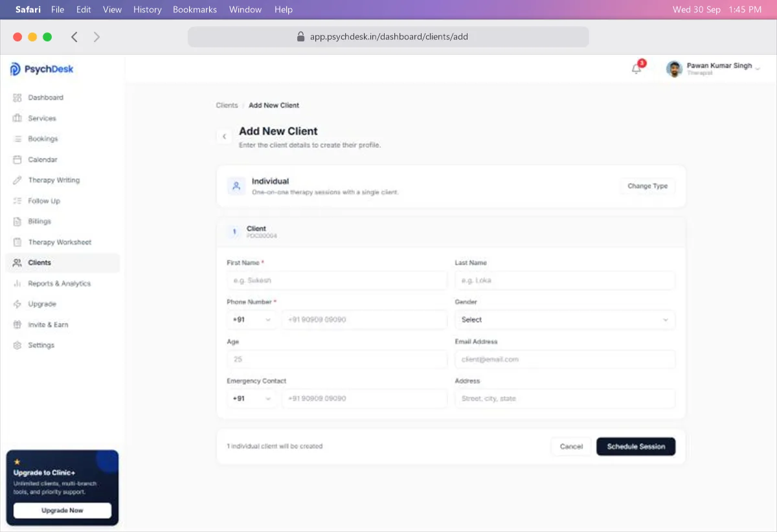
Task: Open Phone Number +91 country code dropdown
Action: [x=252, y=320]
